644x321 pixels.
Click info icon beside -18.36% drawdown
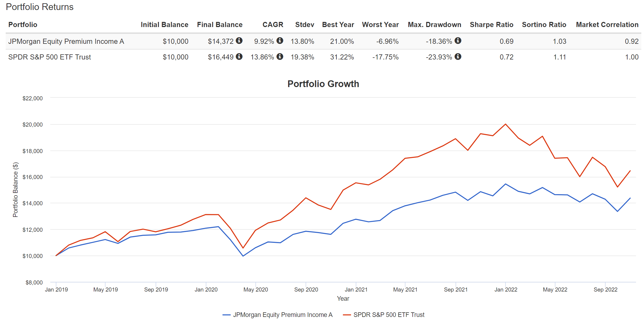pyautogui.click(x=458, y=41)
